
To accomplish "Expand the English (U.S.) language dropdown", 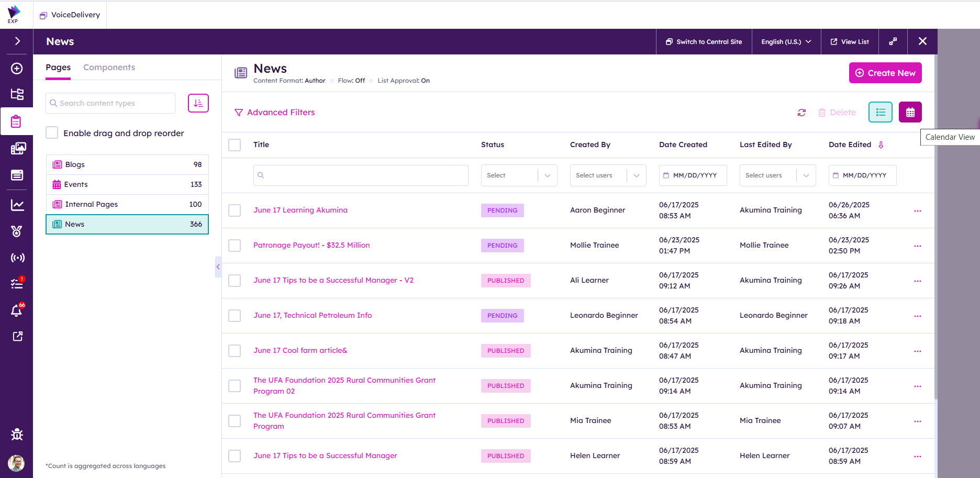I will 786,42.
